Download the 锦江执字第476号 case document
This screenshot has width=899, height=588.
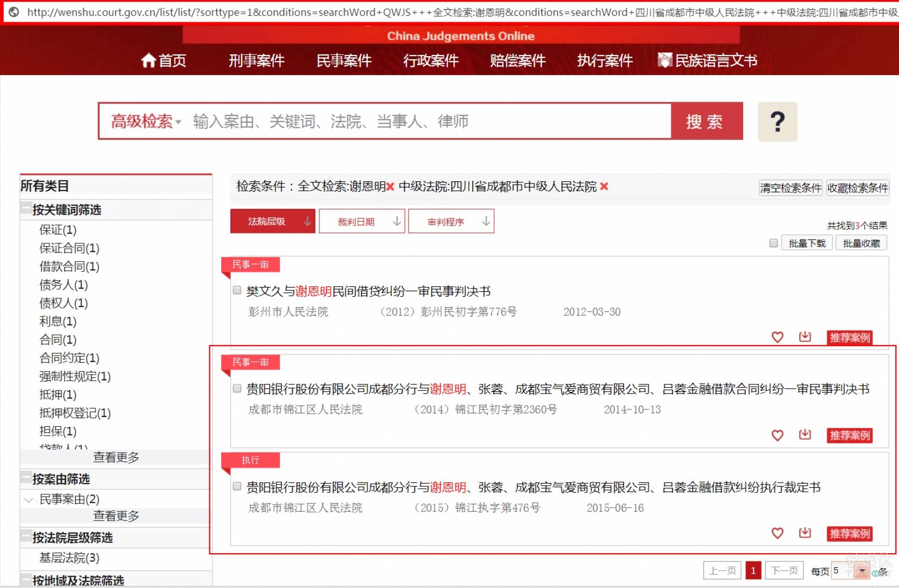click(x=805, y=532)
